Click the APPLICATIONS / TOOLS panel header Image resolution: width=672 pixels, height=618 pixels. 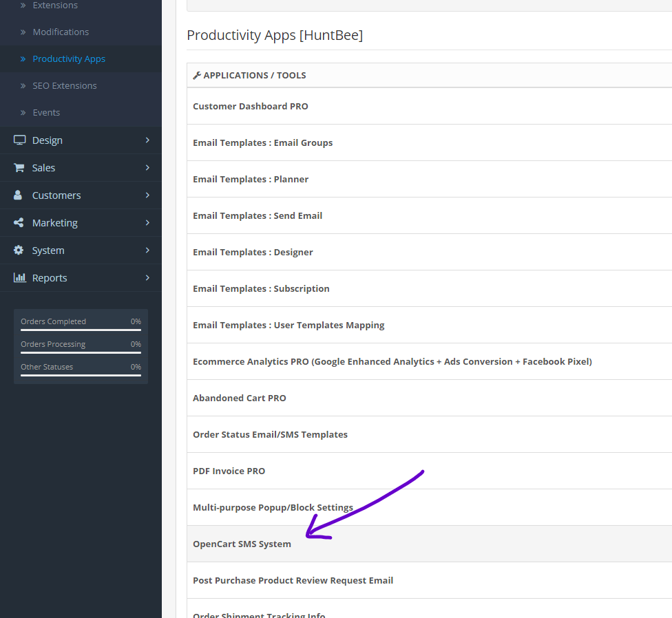coord(430,76)
